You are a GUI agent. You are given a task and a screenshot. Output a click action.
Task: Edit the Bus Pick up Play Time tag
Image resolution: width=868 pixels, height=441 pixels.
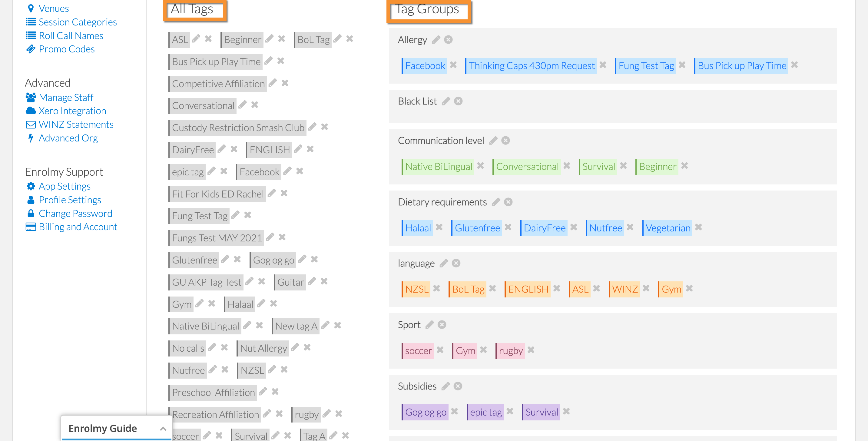pos(268,61)
